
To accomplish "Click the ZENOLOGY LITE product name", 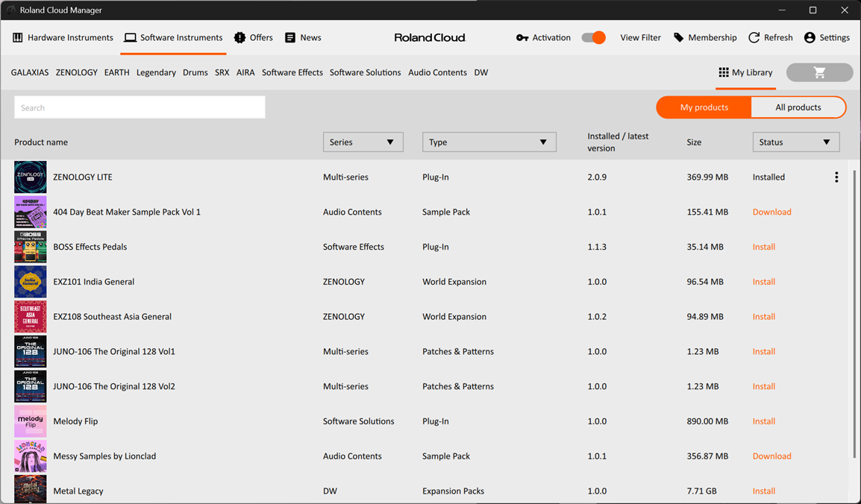I will [x=82, y=177].
